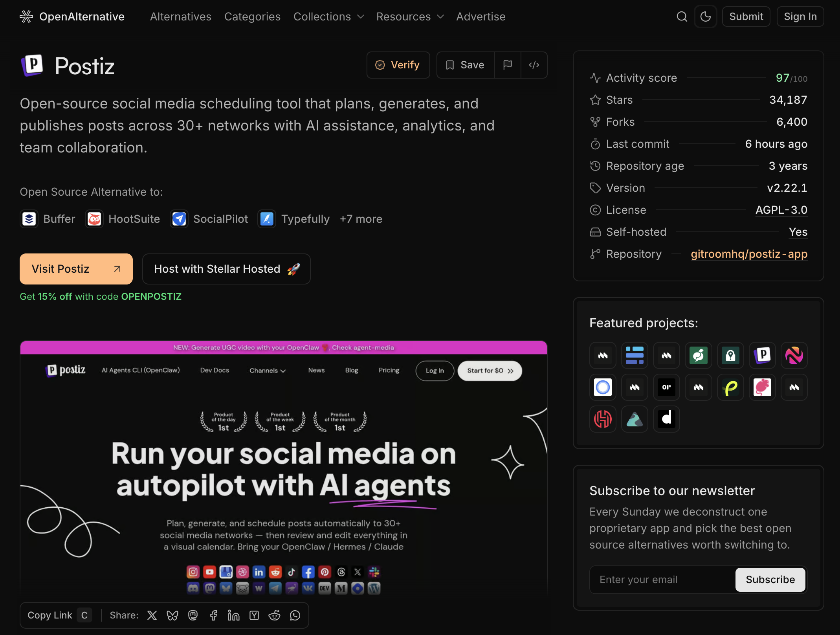Open featured project with teal mountain icon

click(635, 419)
